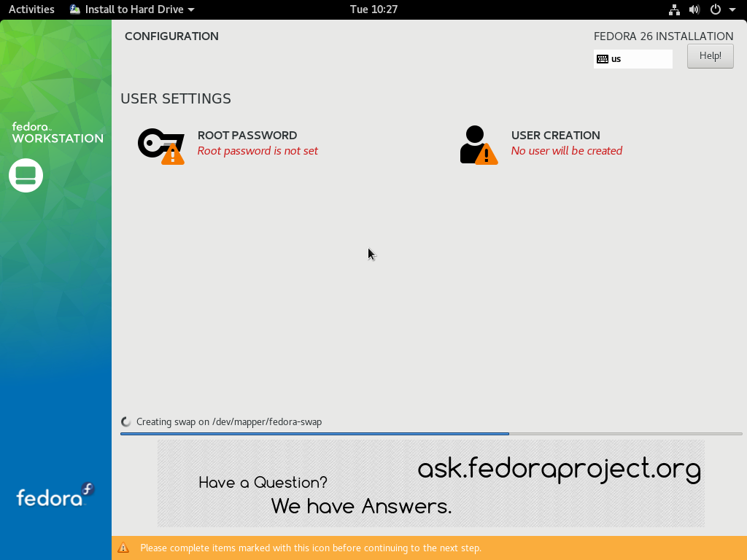Click the 'FEDORA 26 INSTALLATION' title
Viewport: 747px width, 560px height.
(664, 36)
